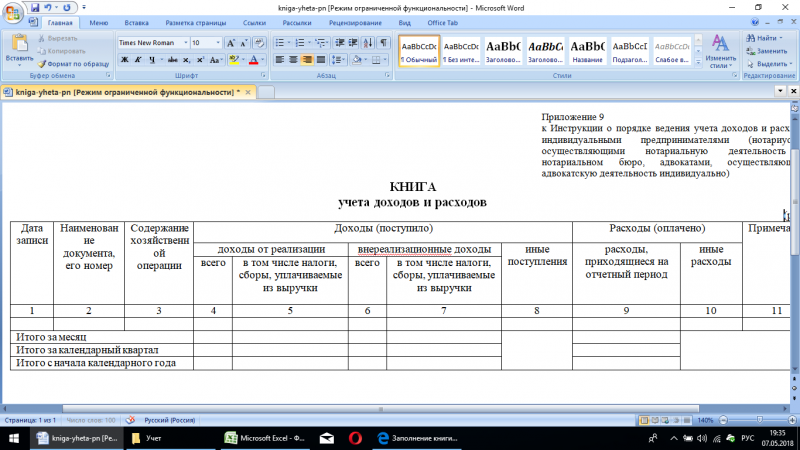This screenshot has width=800, height=450.
Task: Apply the Название style
Action: coord(589,50)
